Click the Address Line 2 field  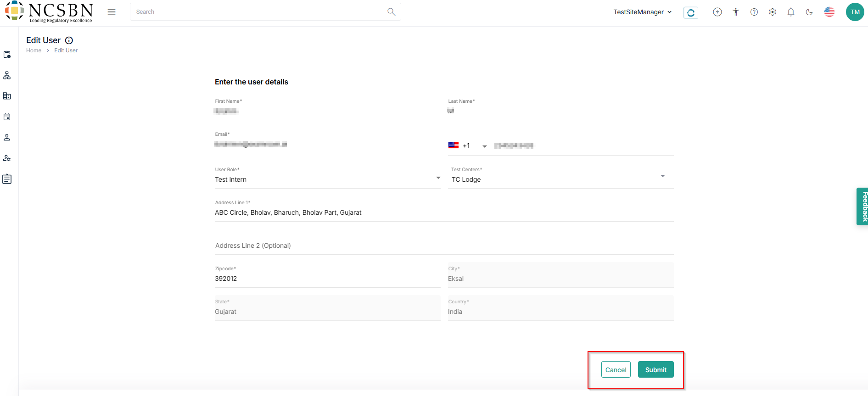[x=443, y=245]
